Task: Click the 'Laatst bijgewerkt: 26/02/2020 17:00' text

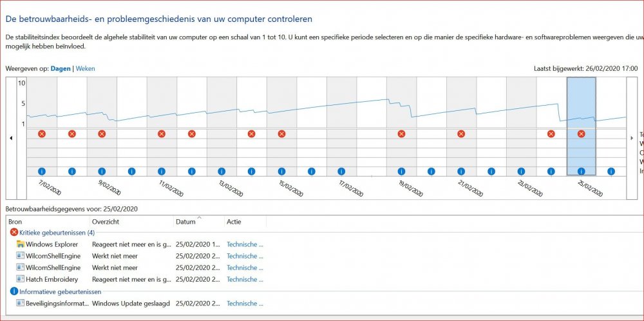Action: (585, 68)
